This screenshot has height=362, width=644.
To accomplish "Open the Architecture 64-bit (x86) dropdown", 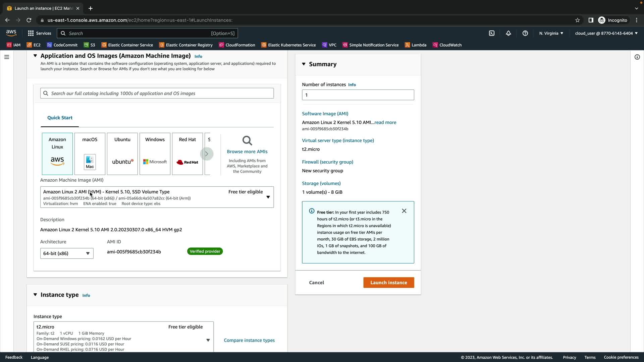I will tap(67, 253).
